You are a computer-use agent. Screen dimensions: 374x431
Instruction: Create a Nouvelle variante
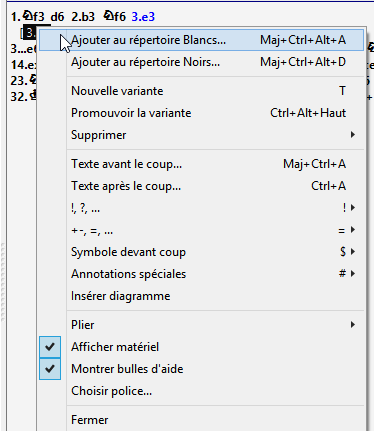(201, 91)
